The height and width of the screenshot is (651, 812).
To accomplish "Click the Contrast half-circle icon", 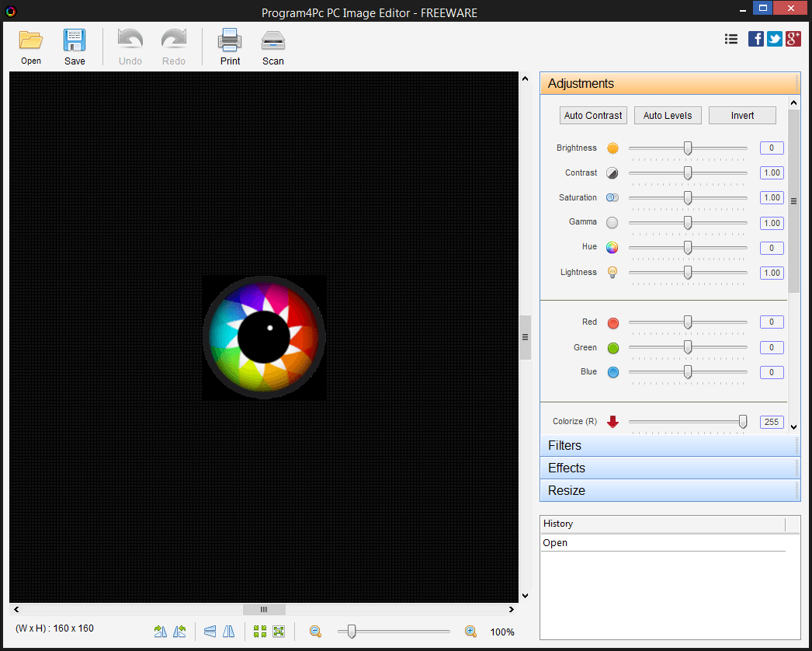I will coord(612,173).
